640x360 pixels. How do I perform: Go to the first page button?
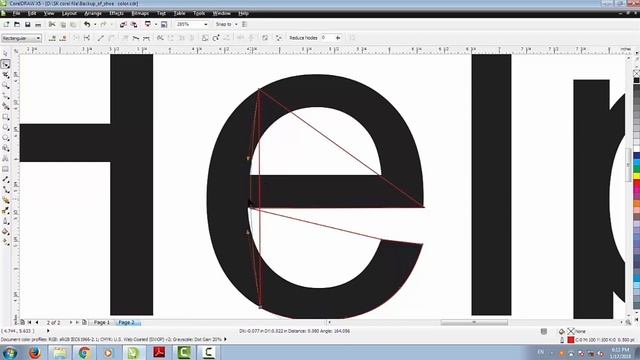tap(29, 322)
